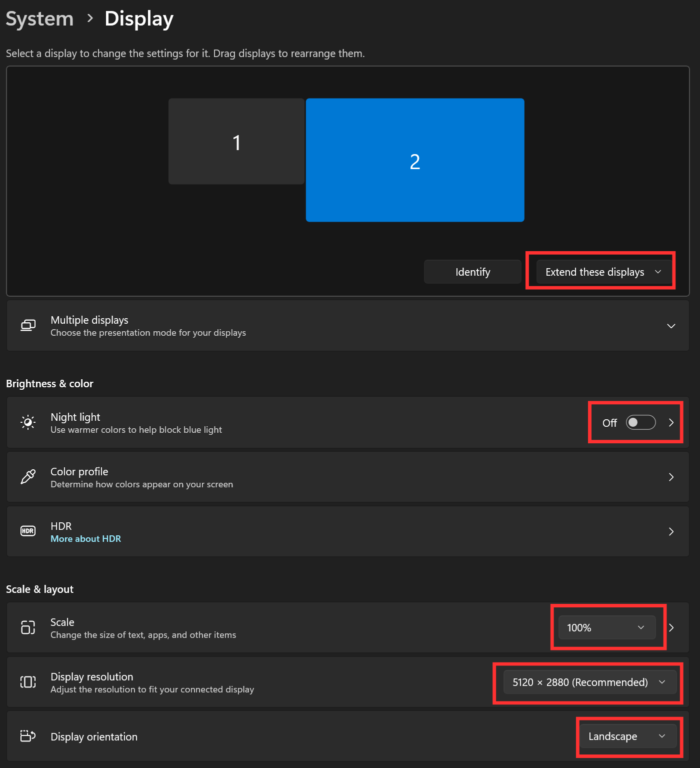Image resolution: width=700 pixels, height=768 pixels.
Task: Go back to System in breadcrumb
Action: pyautogui.click(x=39, y=19)
